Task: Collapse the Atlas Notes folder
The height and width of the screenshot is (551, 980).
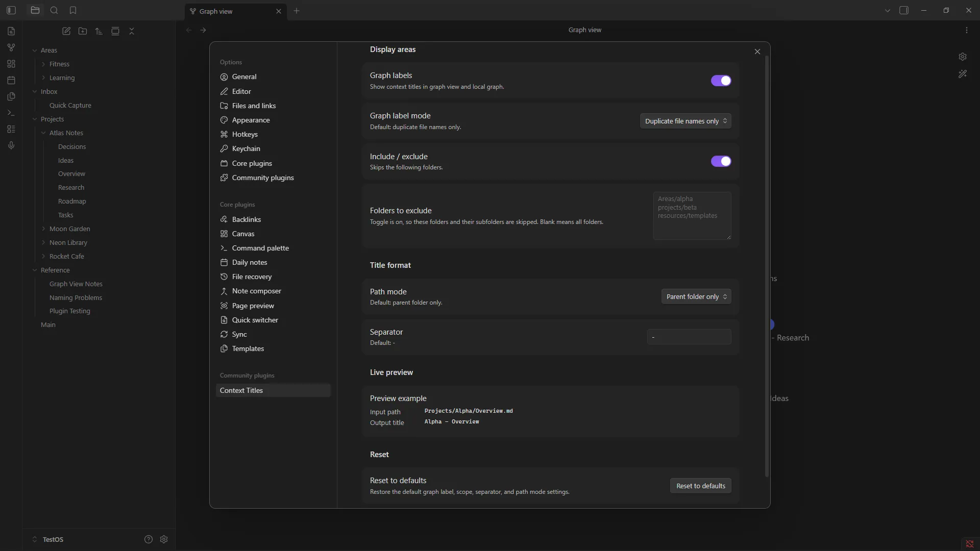Action: click(x=43, y=133)
